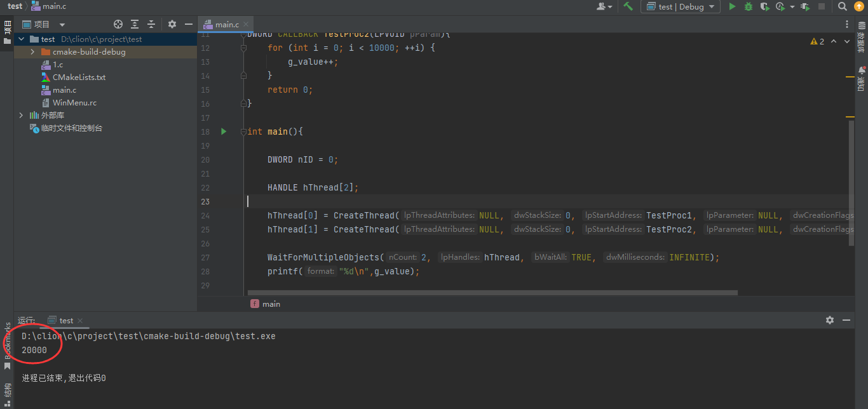Click 'DWORD nID = 0;' line

(303, 159)
